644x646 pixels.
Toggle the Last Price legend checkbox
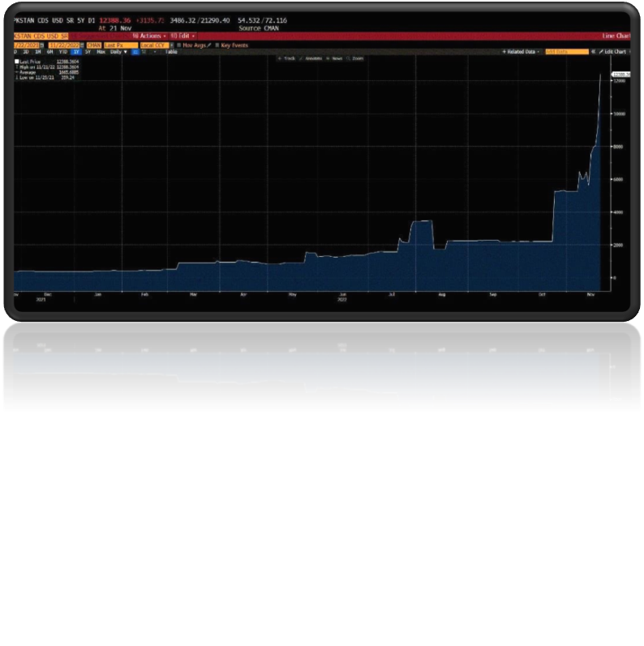point(17,62)
